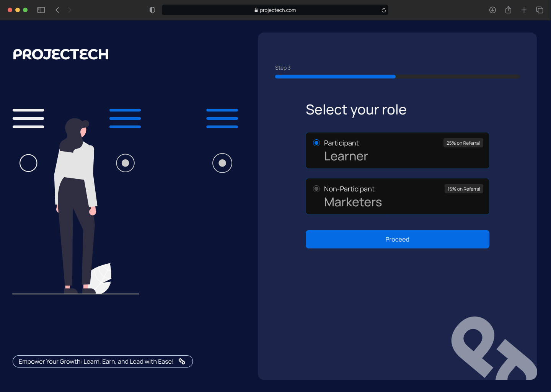Image resolution: width=551 pixels, height=392 pixels.
Task: Click the browser back navigation arrow
Action: pos(57,10)
